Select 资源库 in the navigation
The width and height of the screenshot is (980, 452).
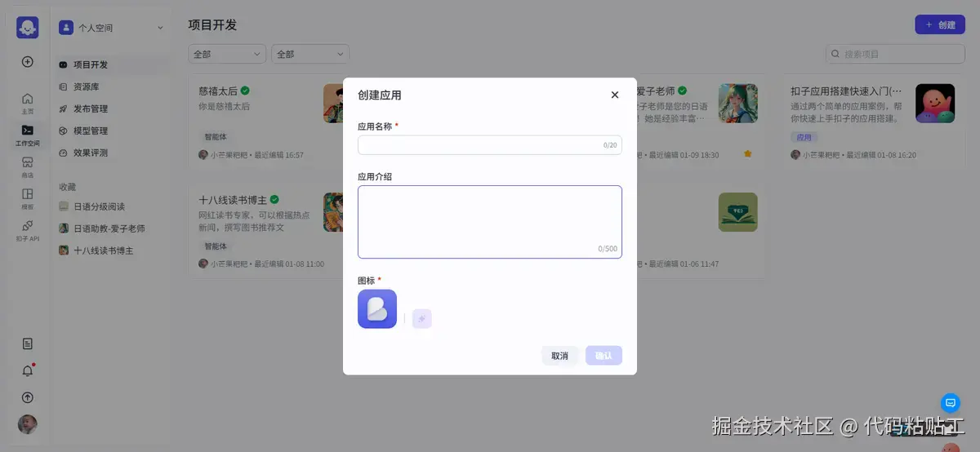tap(112, 86)
